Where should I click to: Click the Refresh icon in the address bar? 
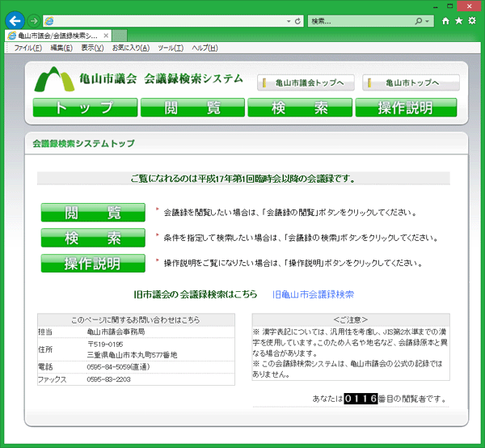pyautogui.click(x=297, y=21)
